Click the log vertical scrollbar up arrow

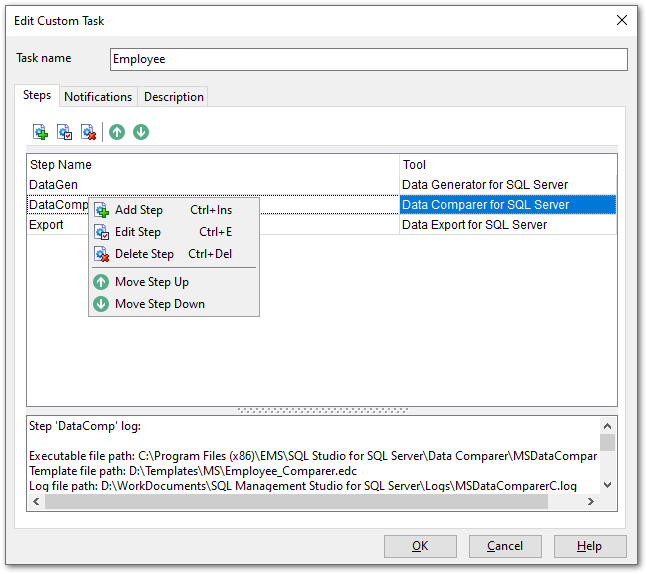click(x=607, y=425)
